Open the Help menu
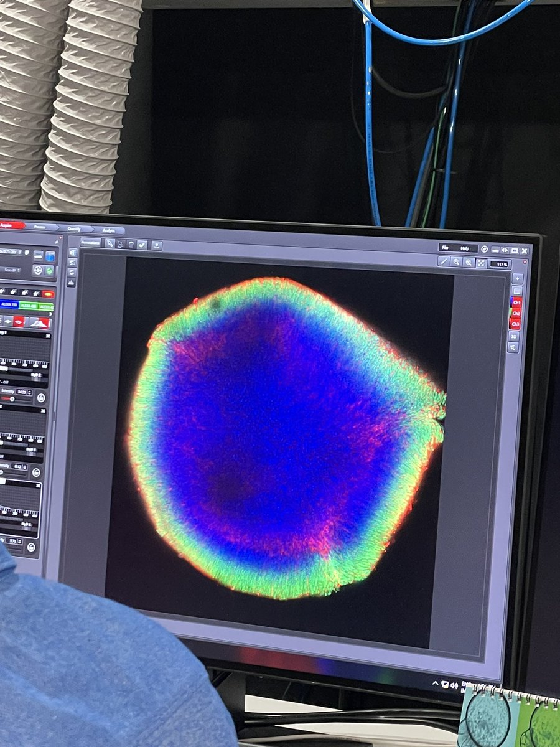The image size is (560, 747). (465, 248)
